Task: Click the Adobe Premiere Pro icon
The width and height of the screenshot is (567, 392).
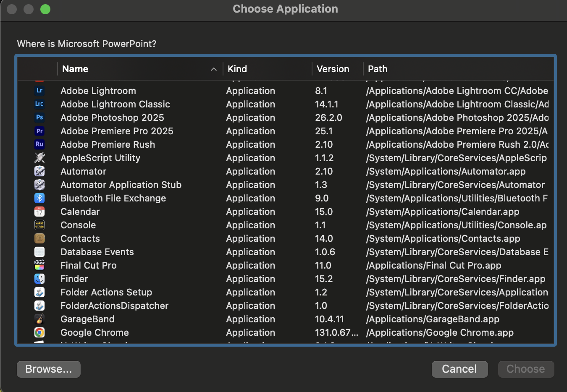Action: [39, 131]
